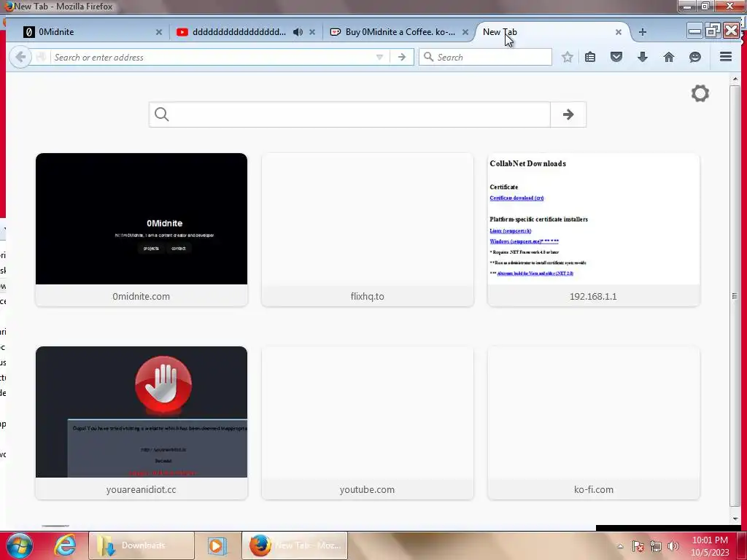This screenshot has width=747, height=560.
Task: Open the Downloads folder taskbar button
Action: point(142,545)
